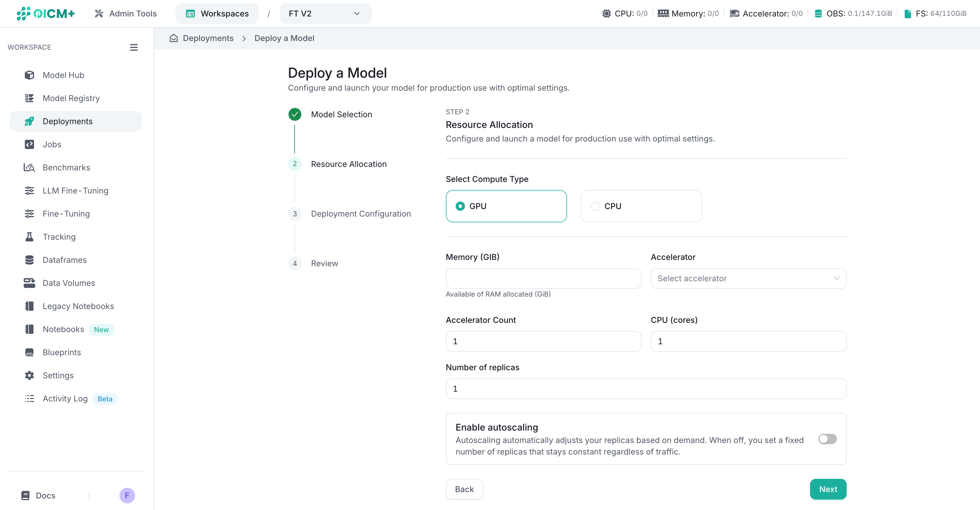The width and height of the screenshot is (980, 510).
Task: Click the CPU (cores) field
Action: [x=748, y=341]
